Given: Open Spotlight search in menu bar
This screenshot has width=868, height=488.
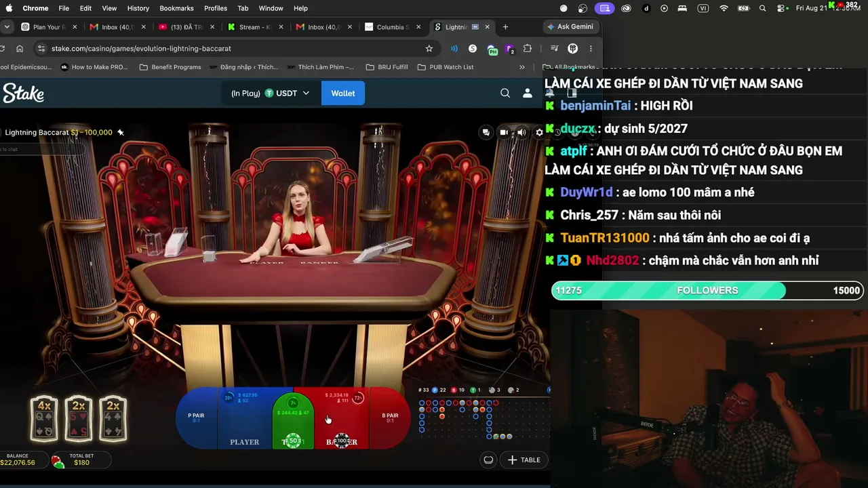Looking at the screenshot, I should [x=763, y=8].
